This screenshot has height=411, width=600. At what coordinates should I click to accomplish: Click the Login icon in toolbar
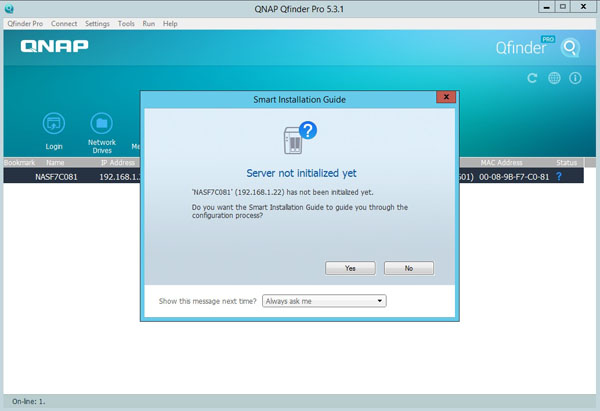[x=54, y=124]
